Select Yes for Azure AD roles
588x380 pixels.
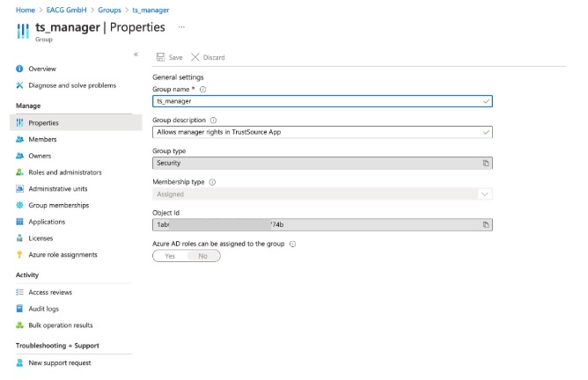click(x=170, y=256)
